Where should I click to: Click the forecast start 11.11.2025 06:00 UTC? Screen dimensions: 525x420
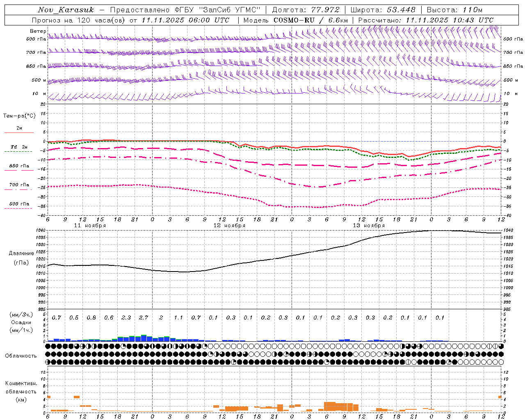[x=185, y=20]
